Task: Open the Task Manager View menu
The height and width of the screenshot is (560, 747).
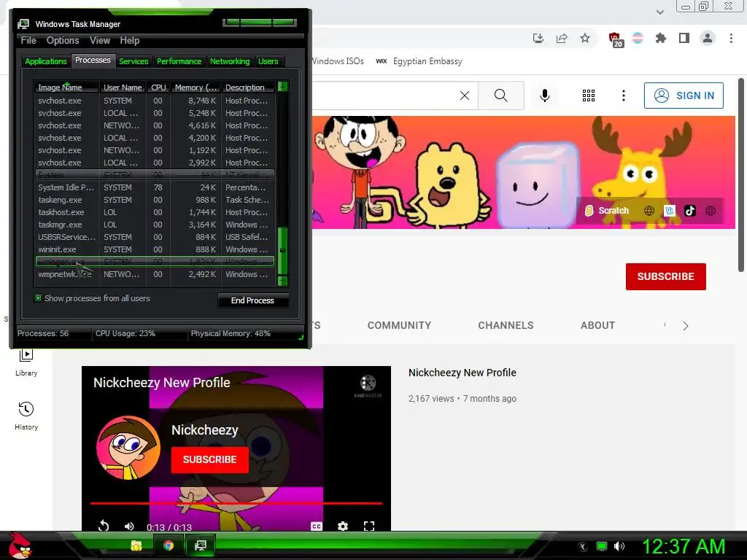Action: (x=100, y=41)
